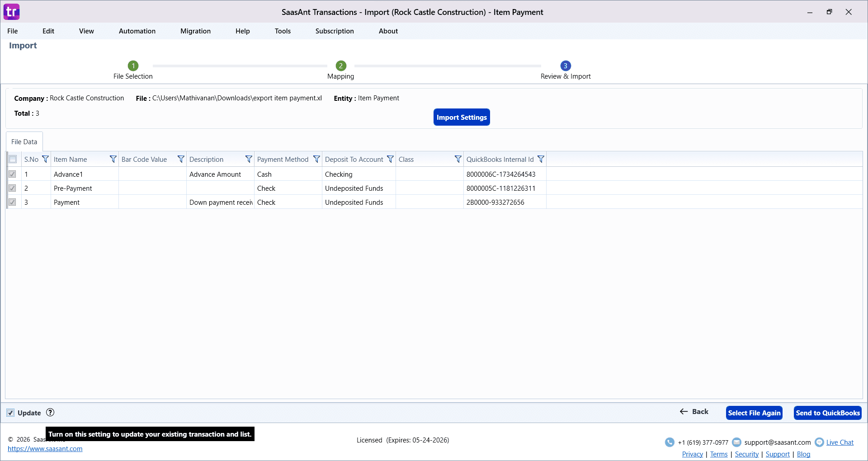Open filter for Bar Code Value column
The width and height of the screenshot is (868, 461).
click(181, 159)
